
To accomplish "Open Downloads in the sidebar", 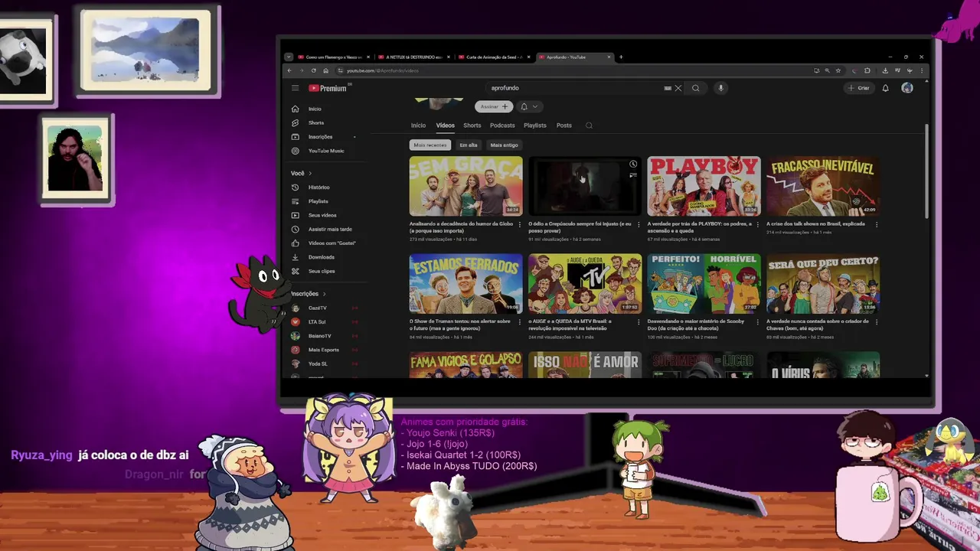I will (322, 257).
